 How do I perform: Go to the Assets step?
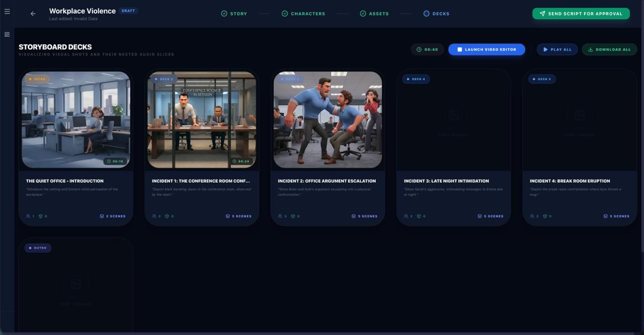pyautogui.click(x=374, y=14)
